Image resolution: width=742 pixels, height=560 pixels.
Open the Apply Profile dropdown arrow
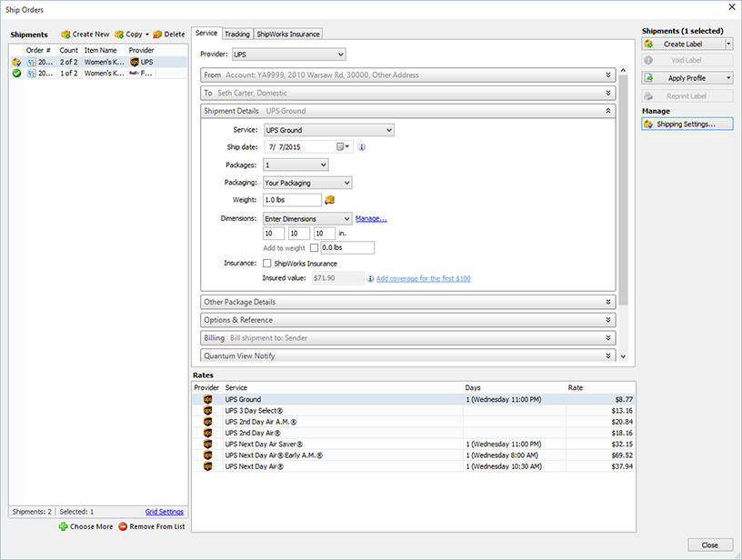point(728,78)
